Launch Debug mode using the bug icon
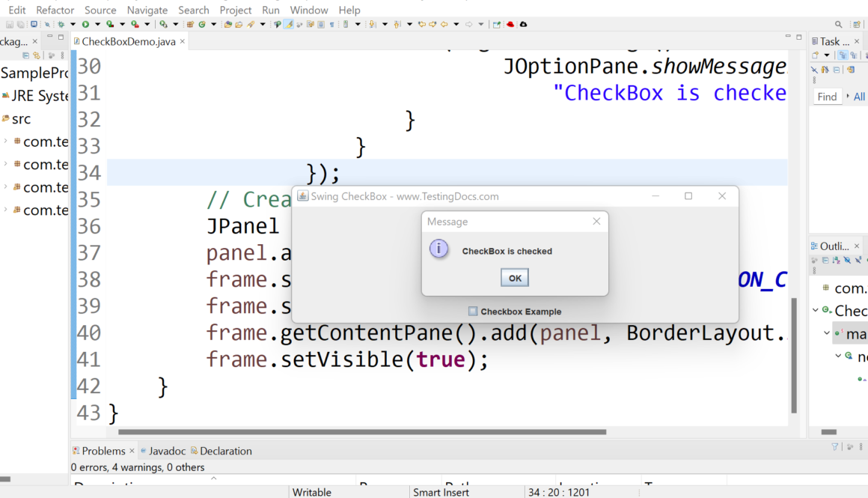 point(61,24)
